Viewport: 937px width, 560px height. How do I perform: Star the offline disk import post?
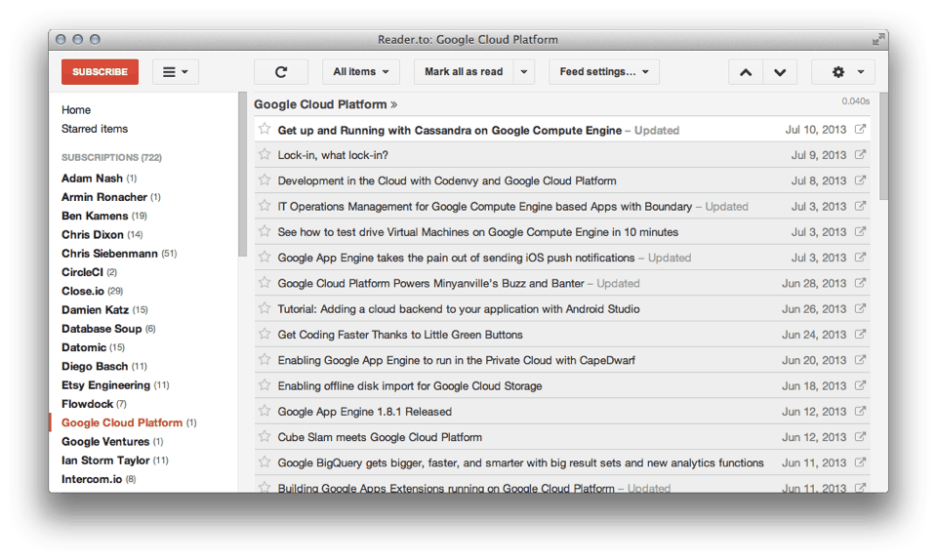tap(265, 385)
